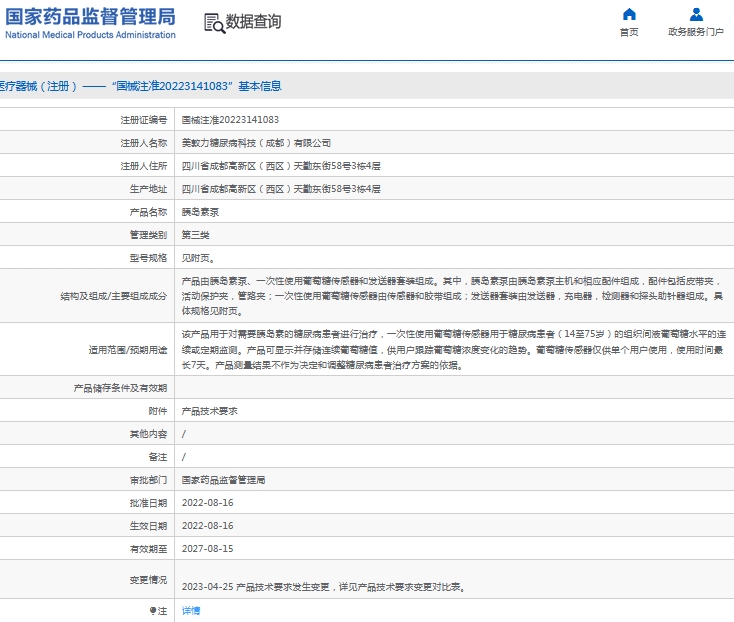Screen dimensions: 734x622
Task: Click the home icon labeled 首页
Action: 629,15
